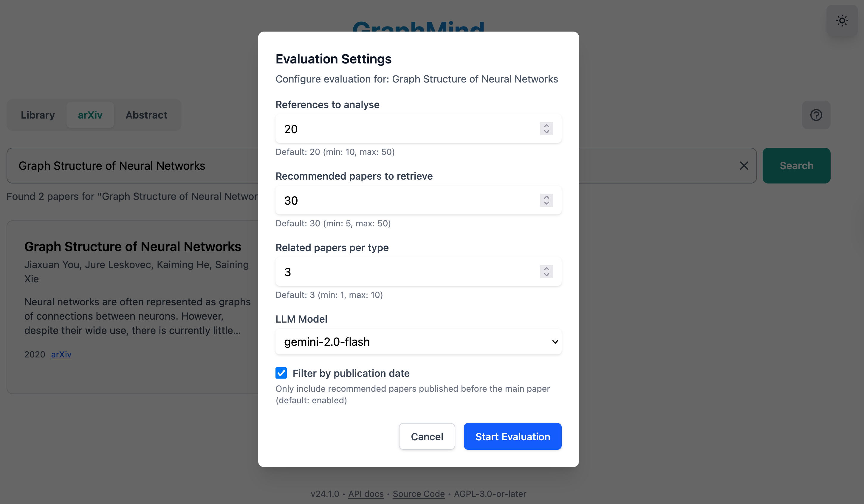The height and width of the screenshot is (504, 864).
Task: Select the arXiv tab
Action: [90, 115]
